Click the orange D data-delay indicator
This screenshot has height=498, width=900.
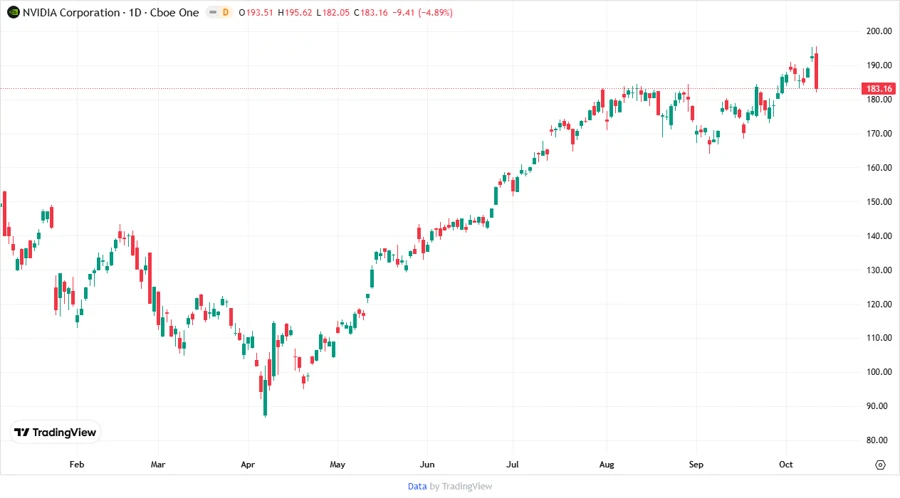pyautogui.click(x=226, y=13)
